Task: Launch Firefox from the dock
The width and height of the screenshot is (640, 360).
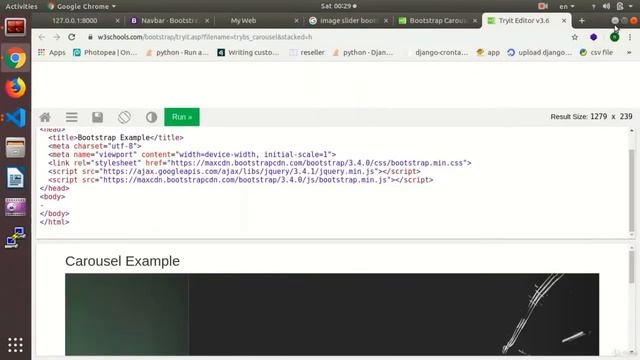Action: 16,88
